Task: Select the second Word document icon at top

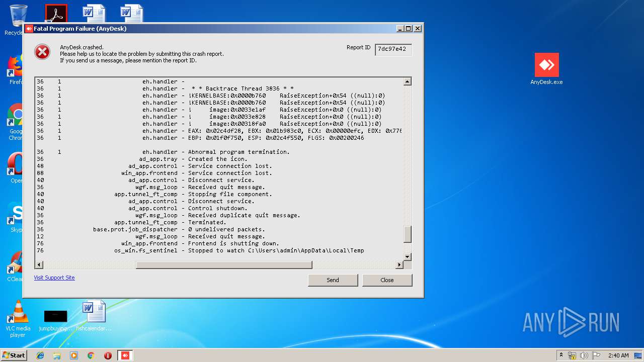Action: (x=132, y=14)
